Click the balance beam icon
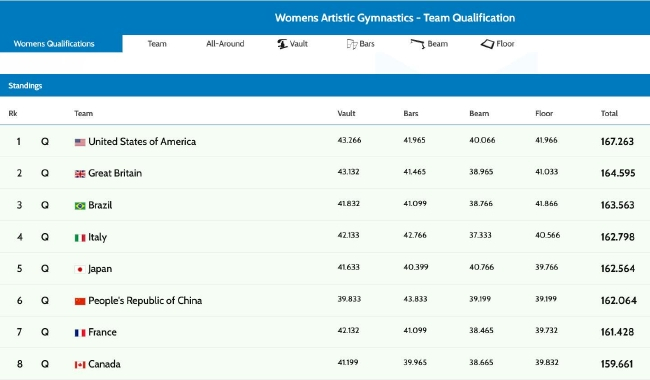Viewport: 650px width, 380px height. pos(417,44)
